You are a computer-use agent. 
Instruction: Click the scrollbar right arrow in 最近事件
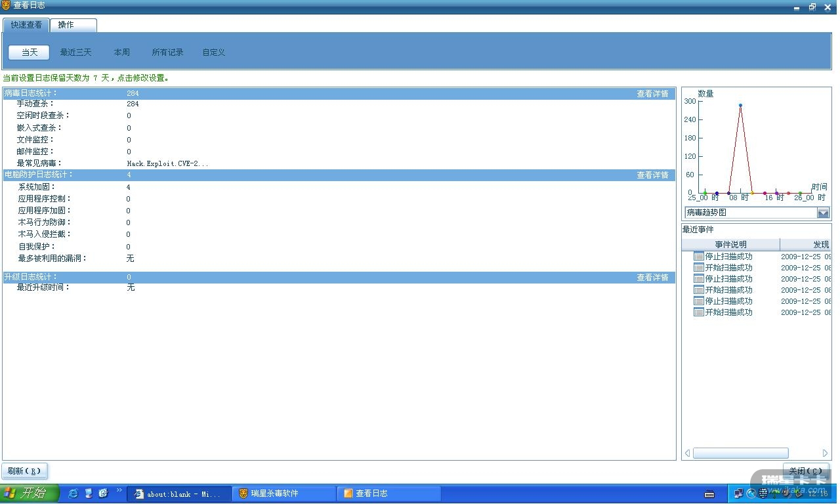[825, 453]
